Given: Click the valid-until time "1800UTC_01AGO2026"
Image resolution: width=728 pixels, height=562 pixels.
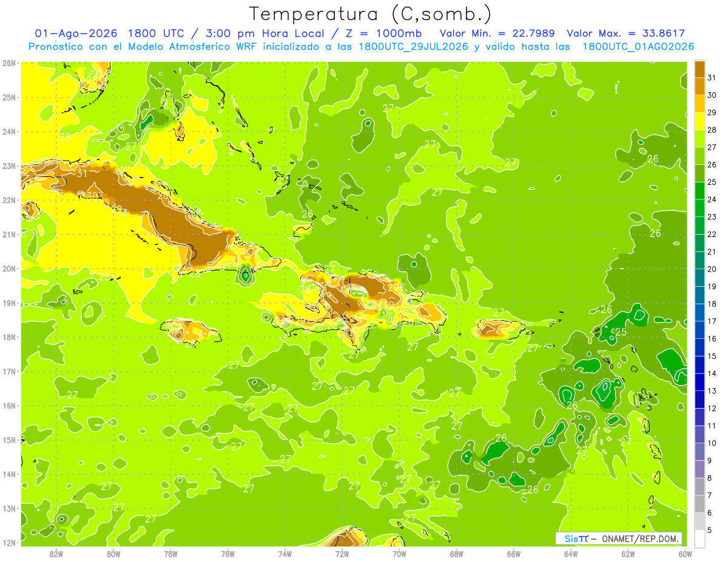Looking at the screenshot, I should pos(638,47).
